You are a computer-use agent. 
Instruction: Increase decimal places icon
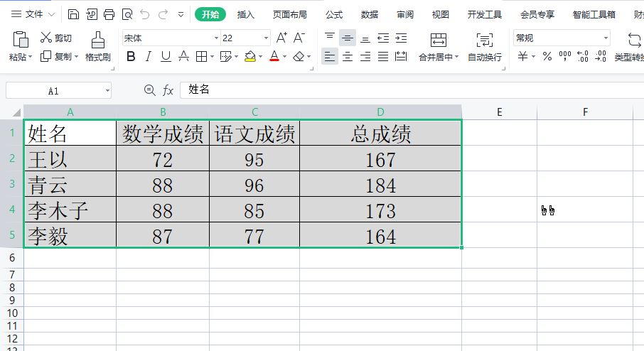pos(583,56)
